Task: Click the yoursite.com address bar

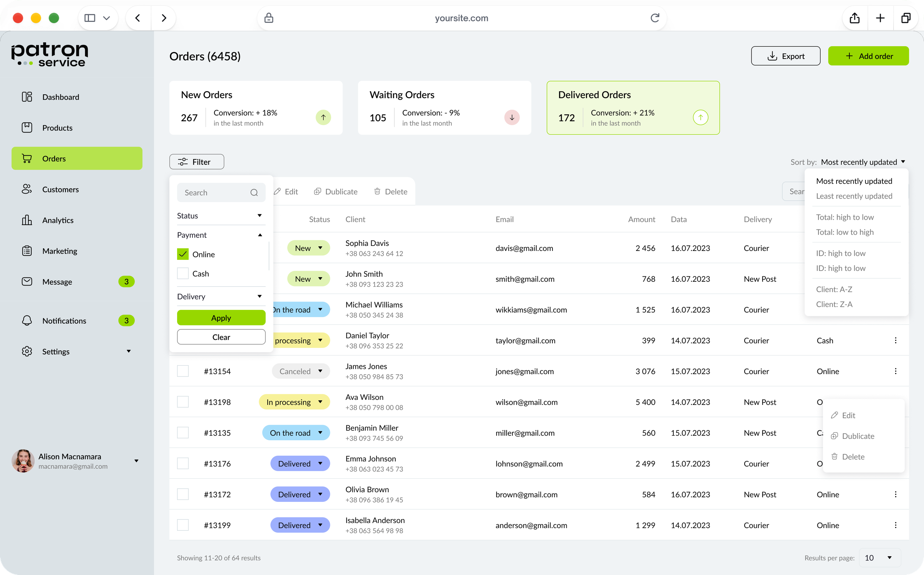Action: click(461, 18)
